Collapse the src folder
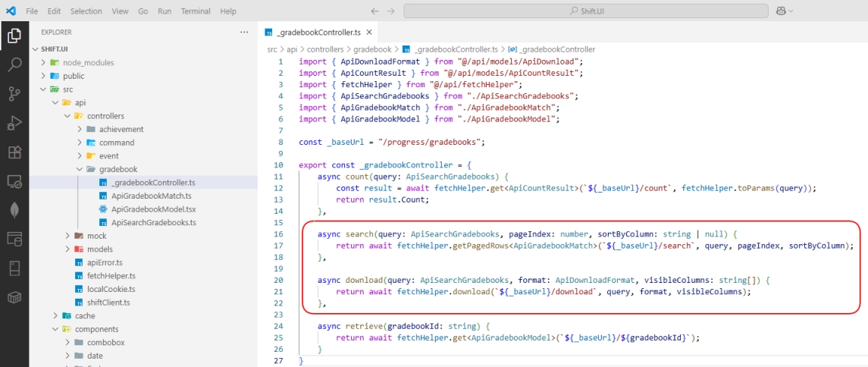This screenshot has height=367, width=868. coord(44,89)
